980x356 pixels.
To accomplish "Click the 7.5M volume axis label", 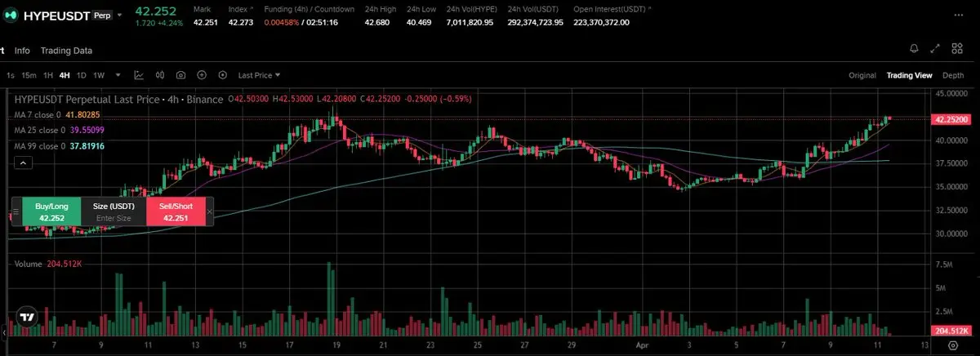I will click(x=944, y=265).
